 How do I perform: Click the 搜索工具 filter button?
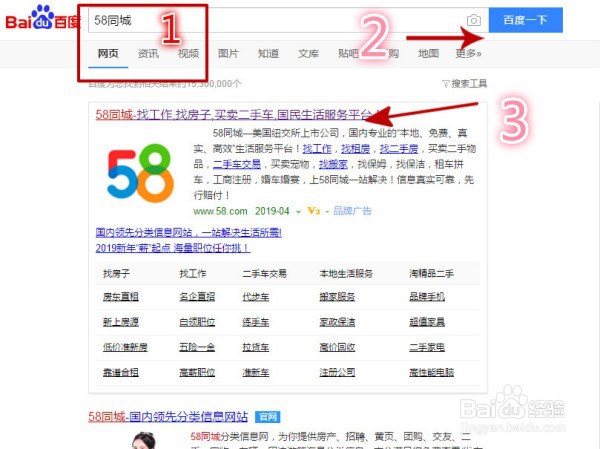point(464,83)
